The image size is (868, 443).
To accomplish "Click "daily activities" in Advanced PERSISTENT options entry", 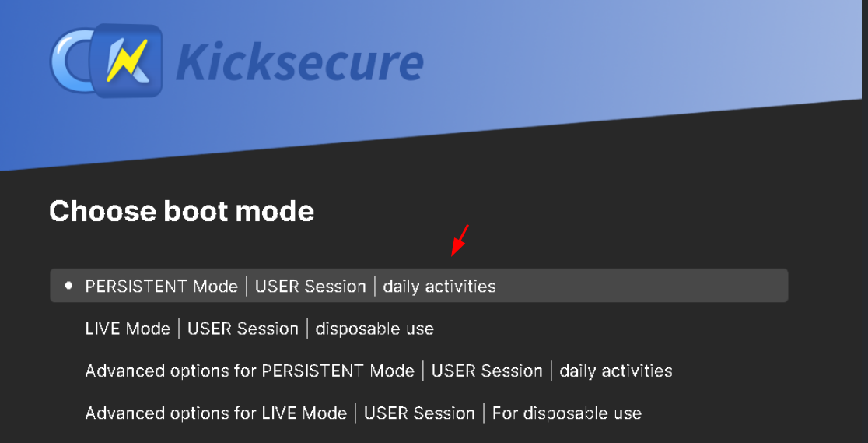I will (616, 371).
